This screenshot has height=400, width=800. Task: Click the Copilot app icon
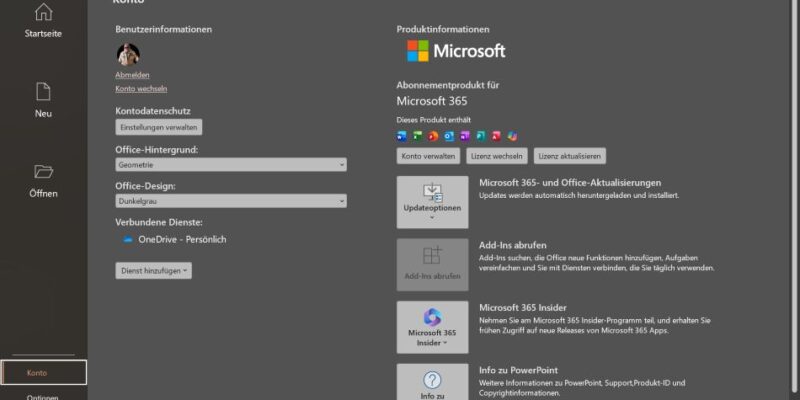(512, 136)
